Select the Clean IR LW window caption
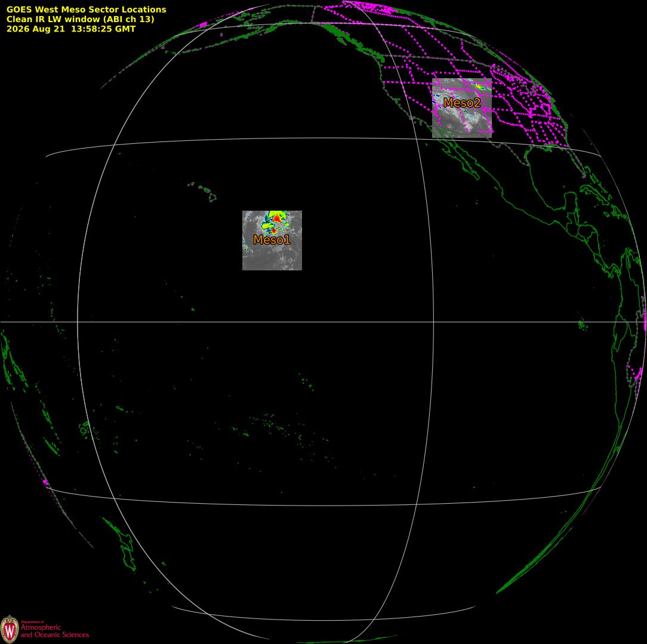The image size is (647, 644). tap(80, 19)
